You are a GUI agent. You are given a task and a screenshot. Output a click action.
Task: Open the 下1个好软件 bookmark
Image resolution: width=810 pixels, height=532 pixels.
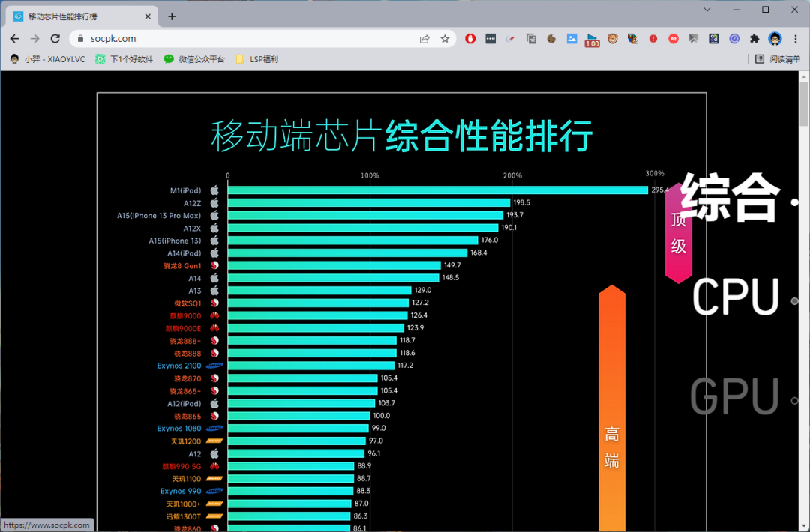tap(124, 59)
